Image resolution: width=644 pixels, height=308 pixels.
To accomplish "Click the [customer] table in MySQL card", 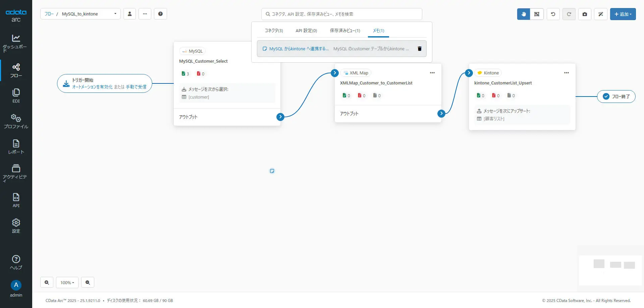I will click(x=199, y=97).
